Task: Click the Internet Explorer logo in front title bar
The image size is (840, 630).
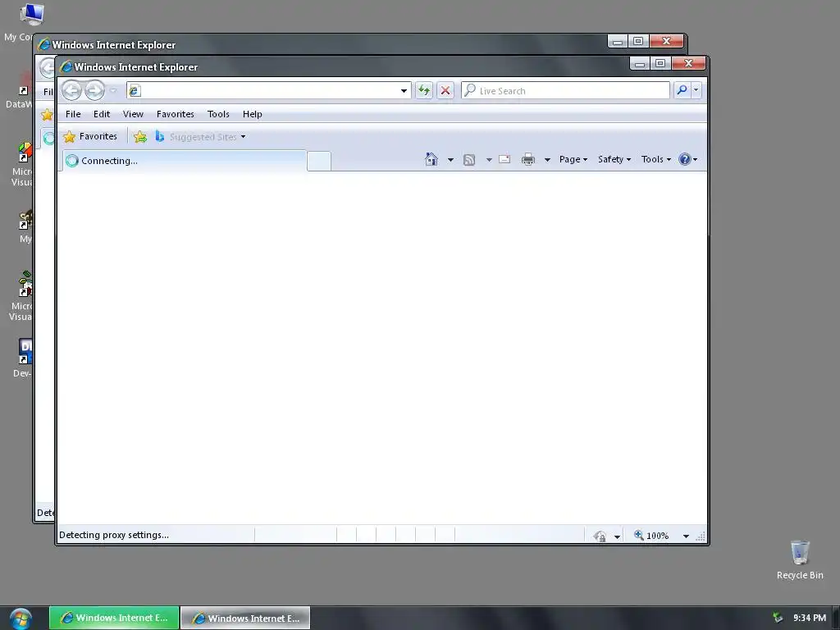Action: click(x=66, y=67)
